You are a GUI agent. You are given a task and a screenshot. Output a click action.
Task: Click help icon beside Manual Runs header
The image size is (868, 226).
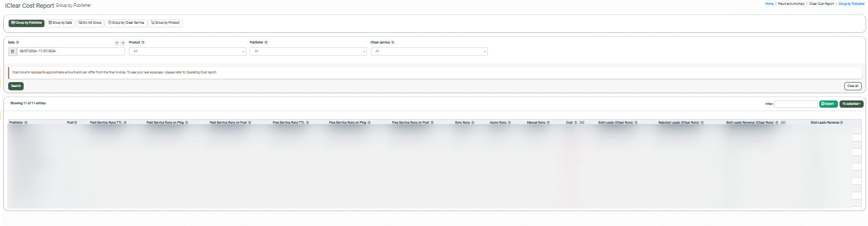(x=548, y=123)
